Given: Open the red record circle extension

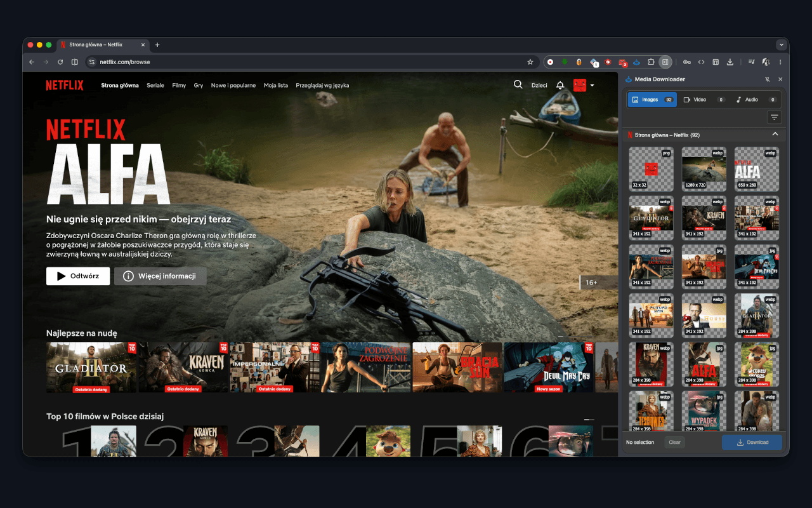Looking at the screenshot, I should click(551, 62).
